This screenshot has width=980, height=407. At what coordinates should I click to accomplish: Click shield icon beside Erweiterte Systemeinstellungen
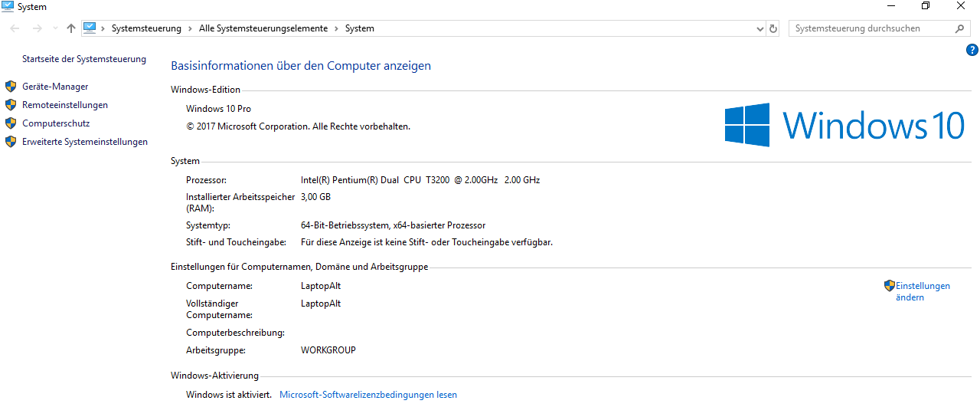[11, 142]
